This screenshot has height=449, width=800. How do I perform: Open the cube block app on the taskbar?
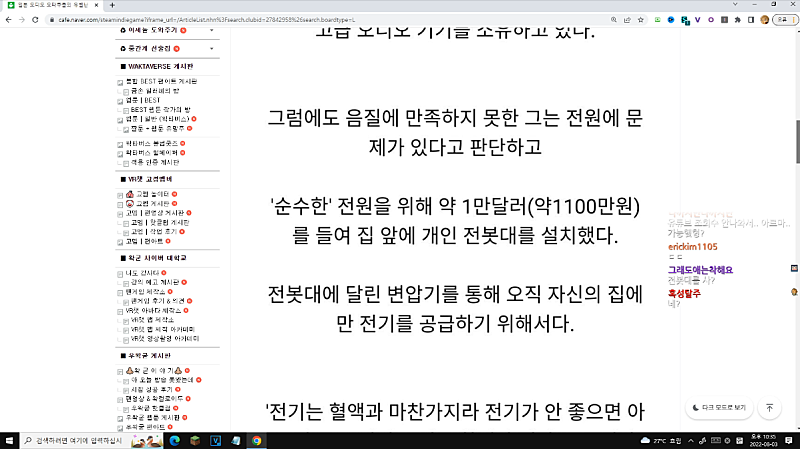tap(195, 440)
